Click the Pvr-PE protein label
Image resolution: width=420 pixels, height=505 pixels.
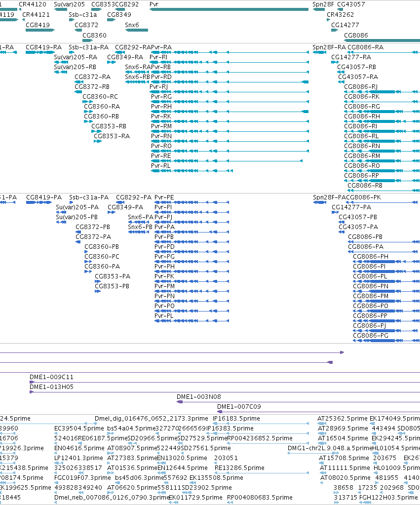pyautogui.click(x=164, y=197)
